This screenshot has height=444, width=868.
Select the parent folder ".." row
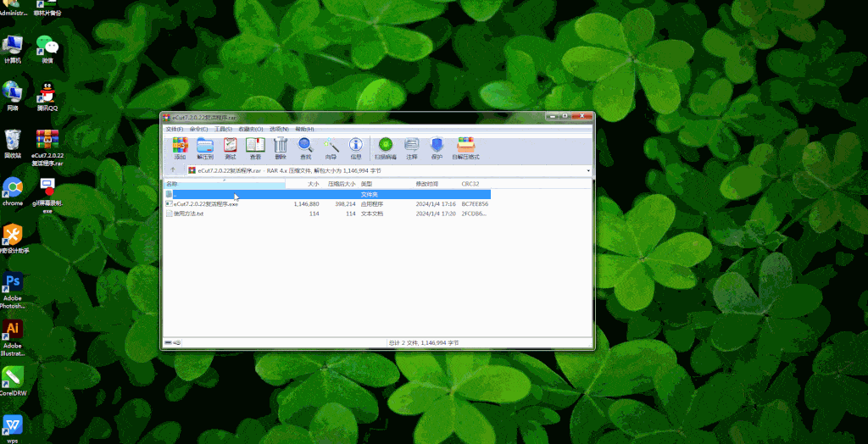pos(328,194)
